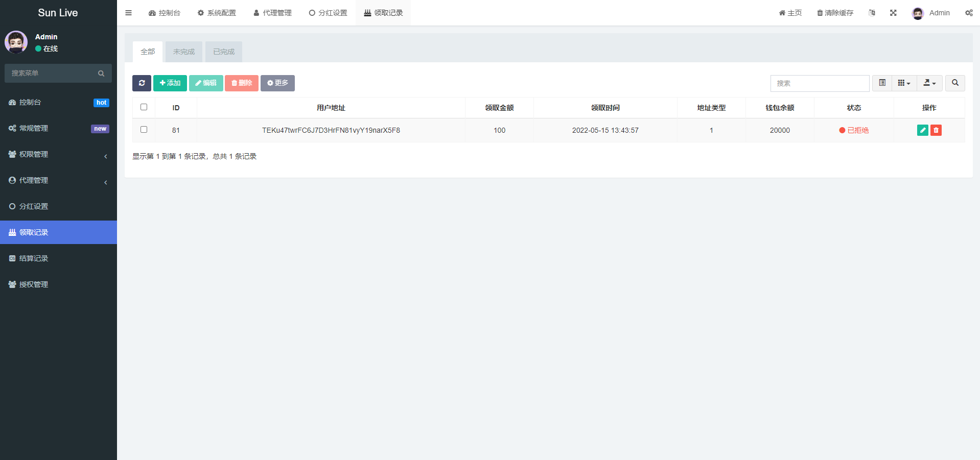
Task: Sort by ID column header
Action: (176, 108)
